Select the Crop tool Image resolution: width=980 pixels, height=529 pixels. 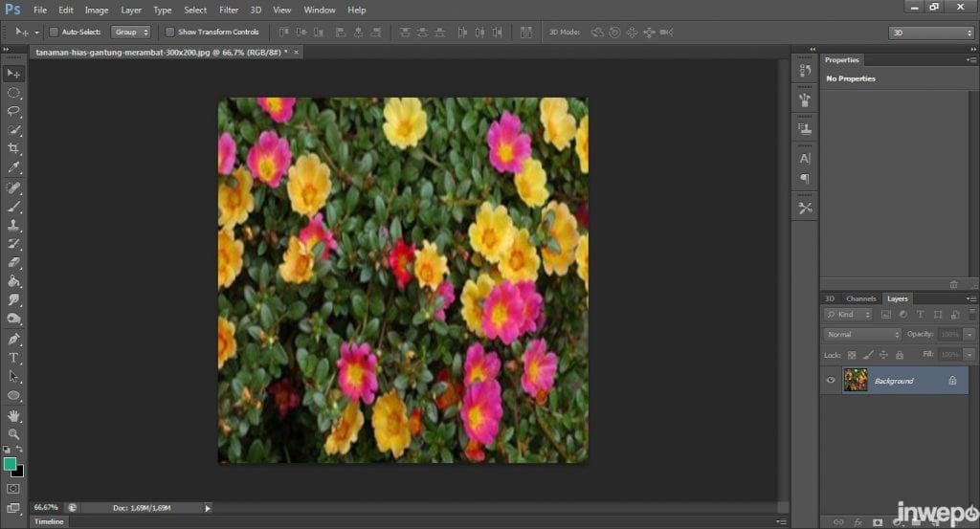point(13,149)
